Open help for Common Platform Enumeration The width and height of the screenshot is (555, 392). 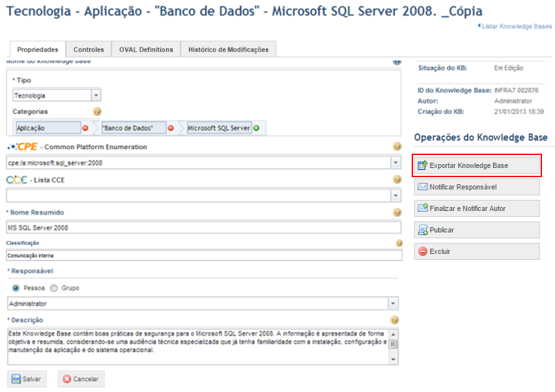coord(397,147)
